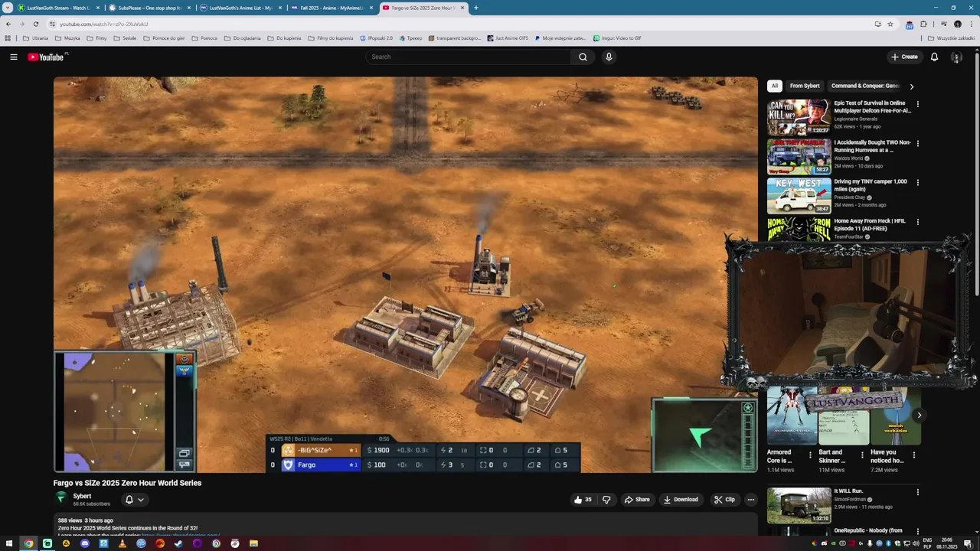Image resolution: width=980 pixels, height=551 pixels.
Task: Open Sybert channel avatar
Action: (61, 498)
